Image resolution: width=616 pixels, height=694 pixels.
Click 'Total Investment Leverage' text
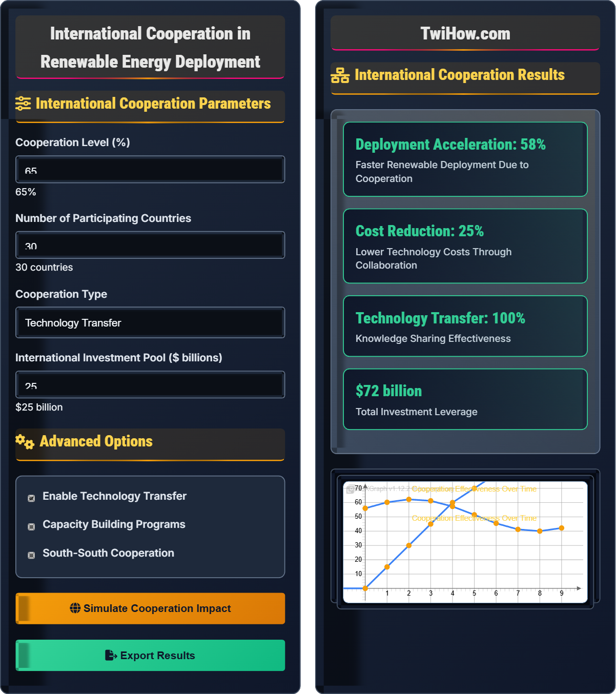click(417, 412)
